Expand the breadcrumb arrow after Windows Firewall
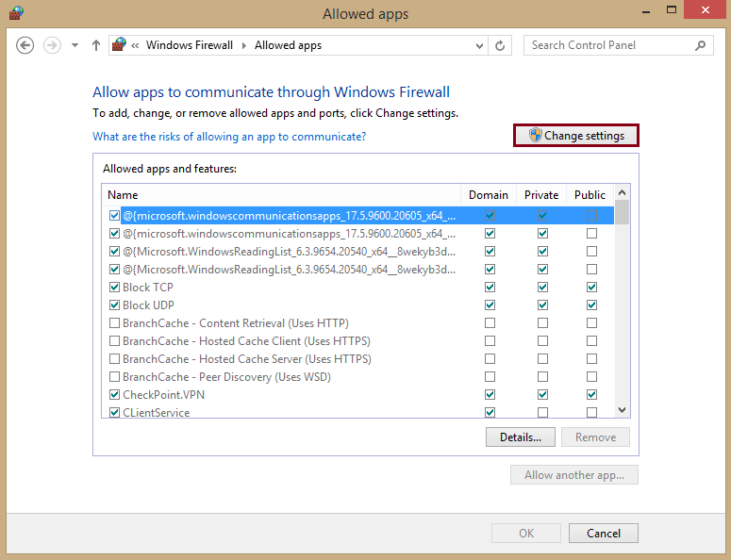The height and width of the screenshot is (560, 731). (x=243, y=45)
